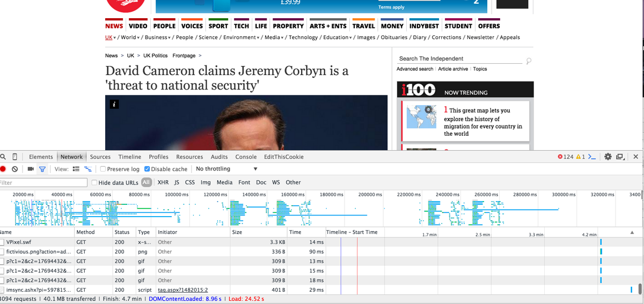This screenshot has height=304, width=644.
Task: Click the info 'i' icon on article image
Action: [x=114, y=104]
